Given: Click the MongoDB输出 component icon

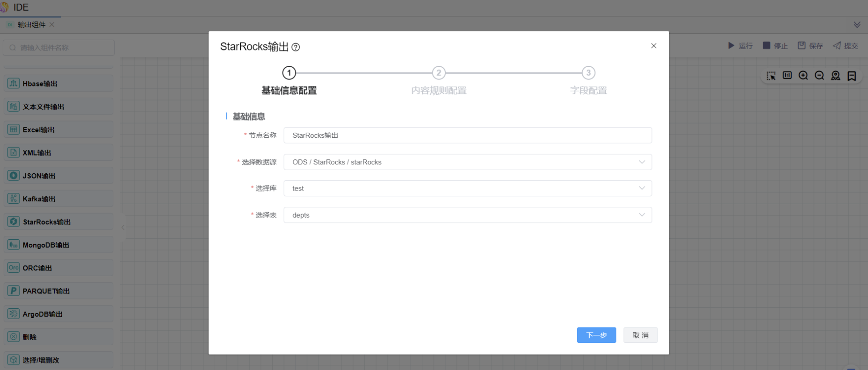Looking at the screenshot, I should click(x=14, y=245).
